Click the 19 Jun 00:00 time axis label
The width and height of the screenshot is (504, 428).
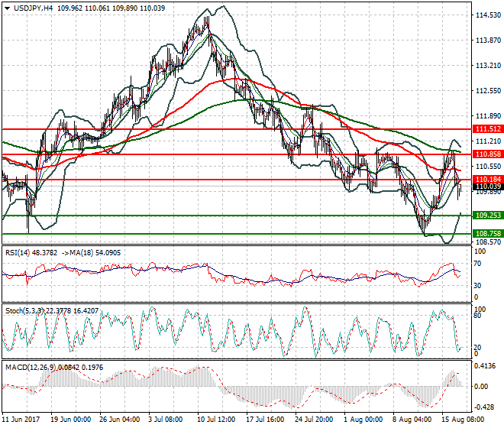click(x=71, y=420)
